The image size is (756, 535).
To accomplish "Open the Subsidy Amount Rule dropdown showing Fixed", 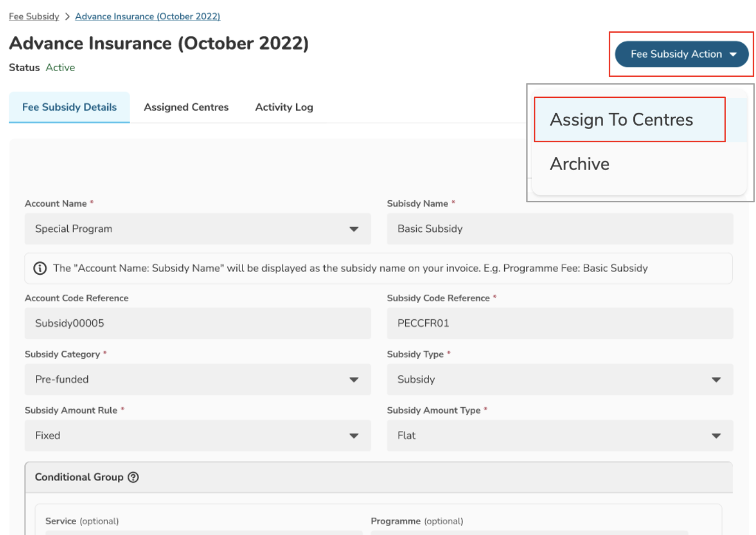I will pyautogui.click(x=197, y=435).
